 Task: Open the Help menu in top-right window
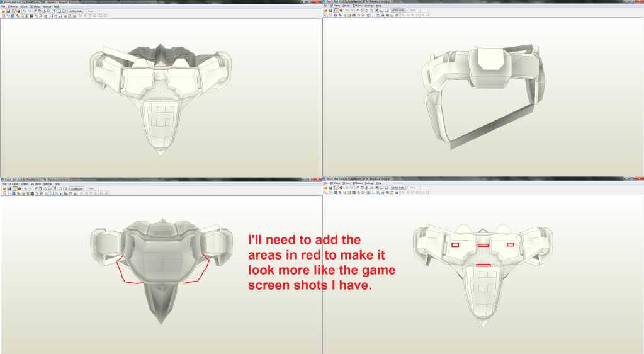point(379,6)
